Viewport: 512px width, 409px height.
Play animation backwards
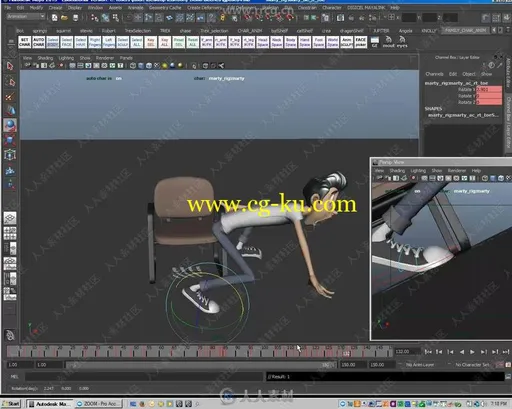[462, 352]
